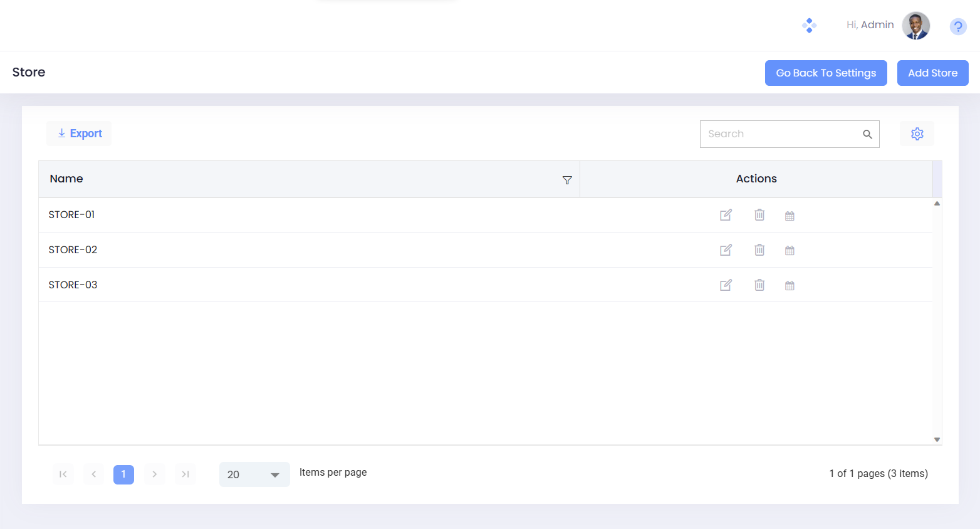The height and width of the screenshot is (529, 980).
Task: Open the calendar icon for STORE-03
Action: [790, 285]
